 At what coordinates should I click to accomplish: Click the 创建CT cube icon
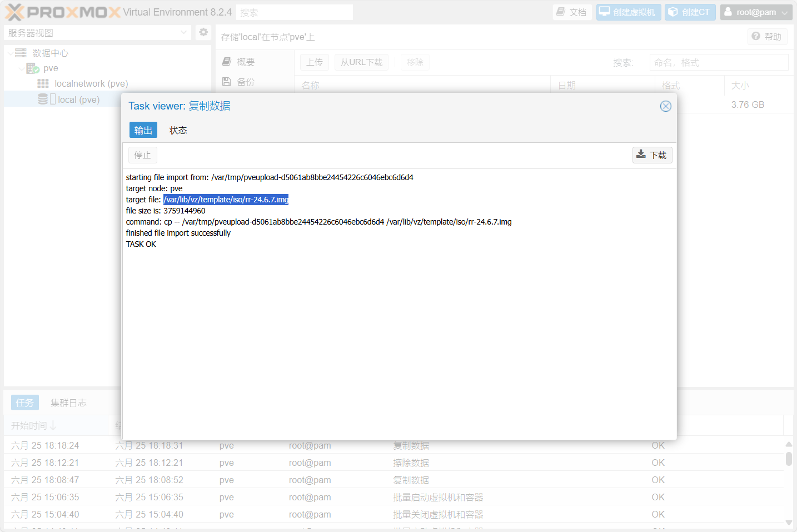[673, 12]
